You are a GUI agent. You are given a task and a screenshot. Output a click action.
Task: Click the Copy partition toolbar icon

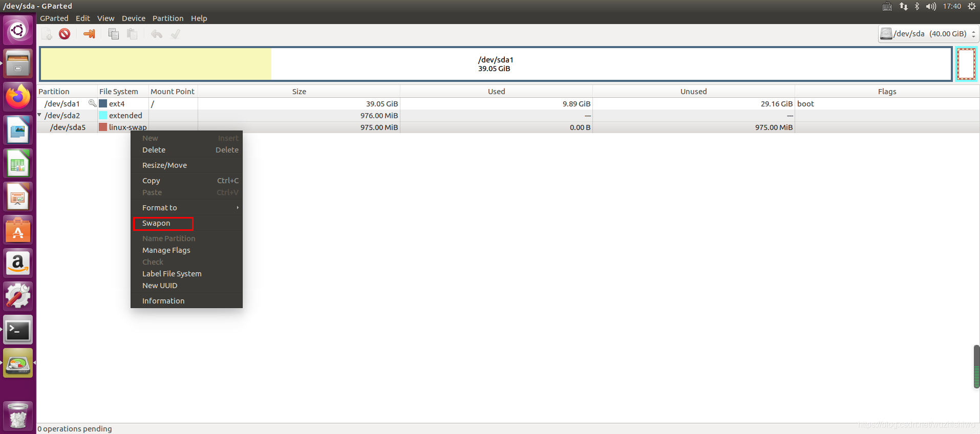click(114, 34)
